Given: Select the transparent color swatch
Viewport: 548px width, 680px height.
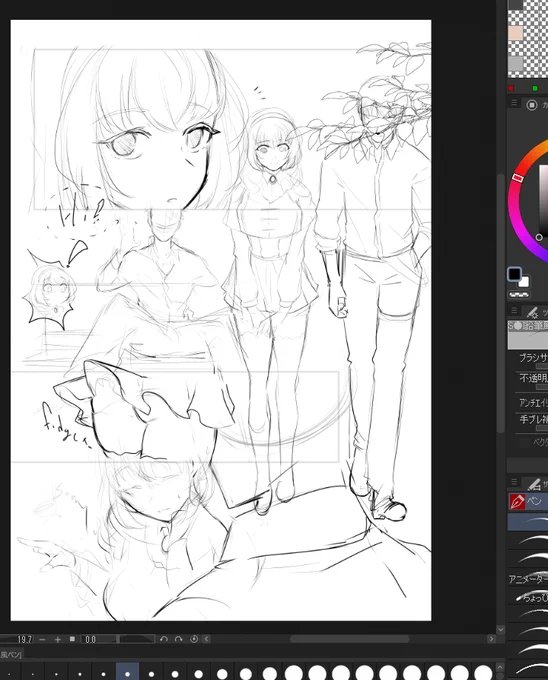Looking at the screenshot, I should pos(519,295).
